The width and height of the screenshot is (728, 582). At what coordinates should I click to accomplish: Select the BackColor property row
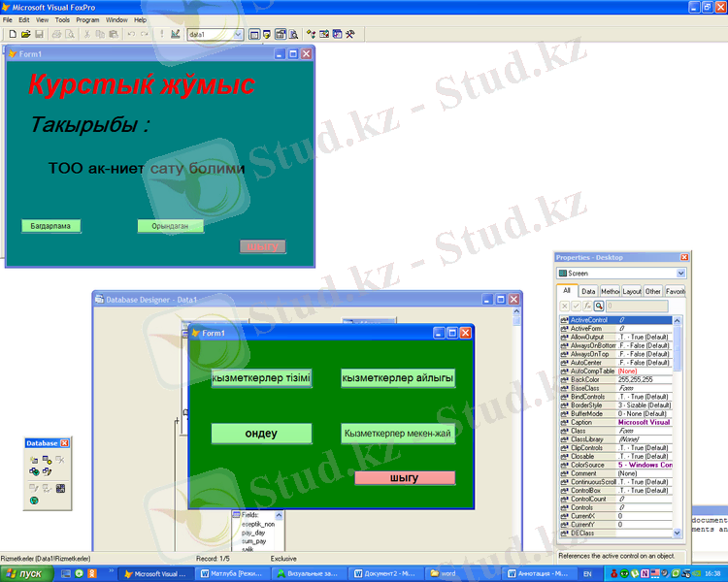(x=616, y=379)
